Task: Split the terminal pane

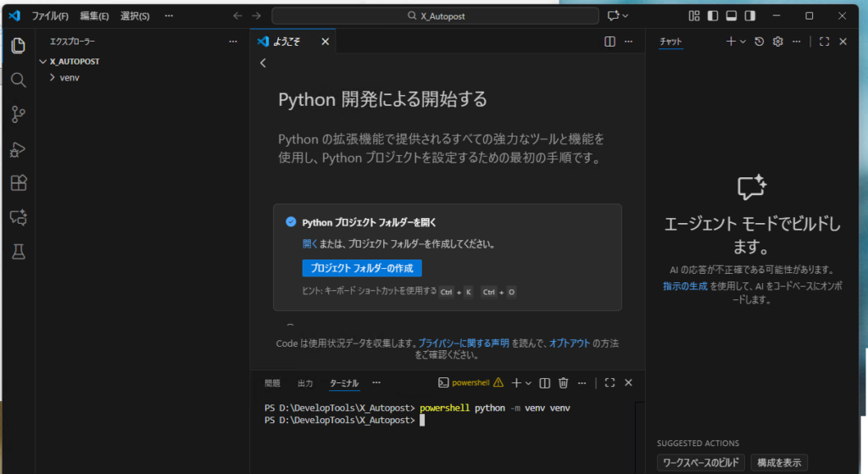Action: click(545, 383)
